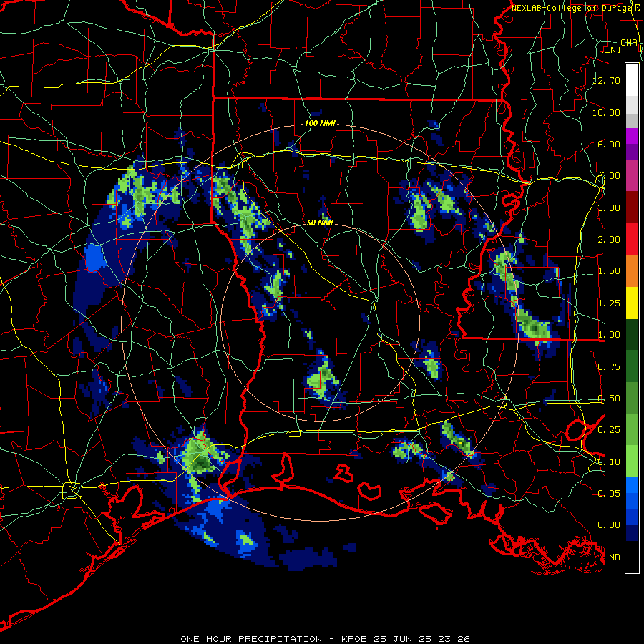The height and width of the screenshot is (644, 644).
Task: Click the 25 JUN 25 date in caption
Action: (x=403, y=639)
